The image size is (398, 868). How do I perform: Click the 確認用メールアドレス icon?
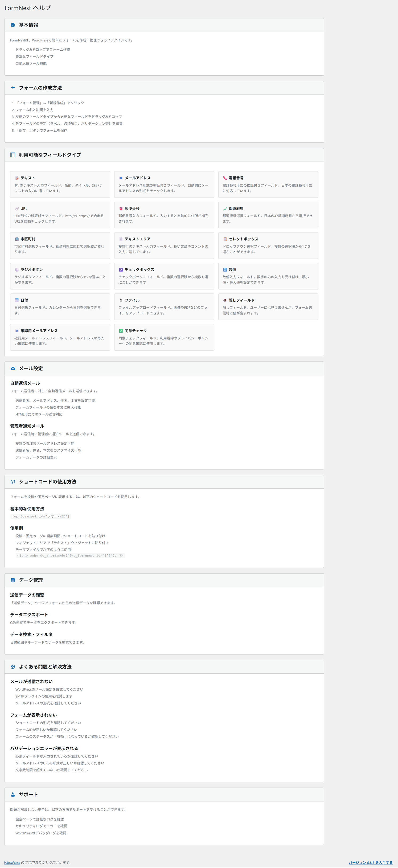pyautogui.click(x=17, y=331)
